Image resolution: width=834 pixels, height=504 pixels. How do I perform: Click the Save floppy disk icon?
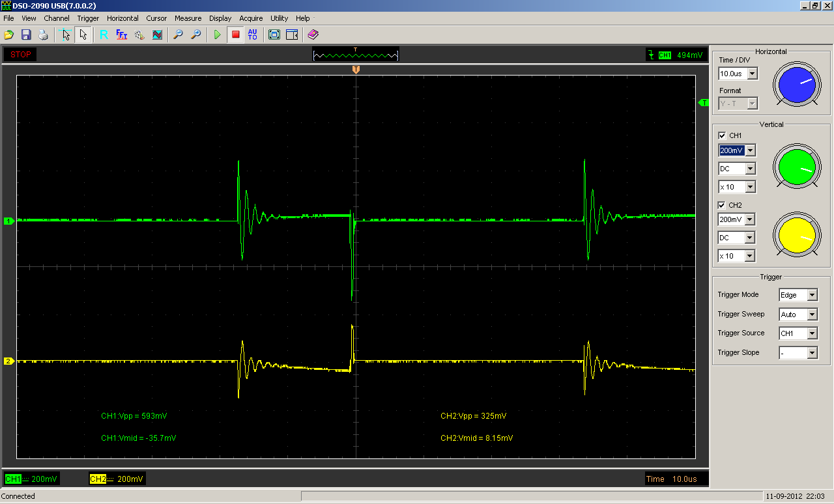pyautogui.click(x=26, y=35)
